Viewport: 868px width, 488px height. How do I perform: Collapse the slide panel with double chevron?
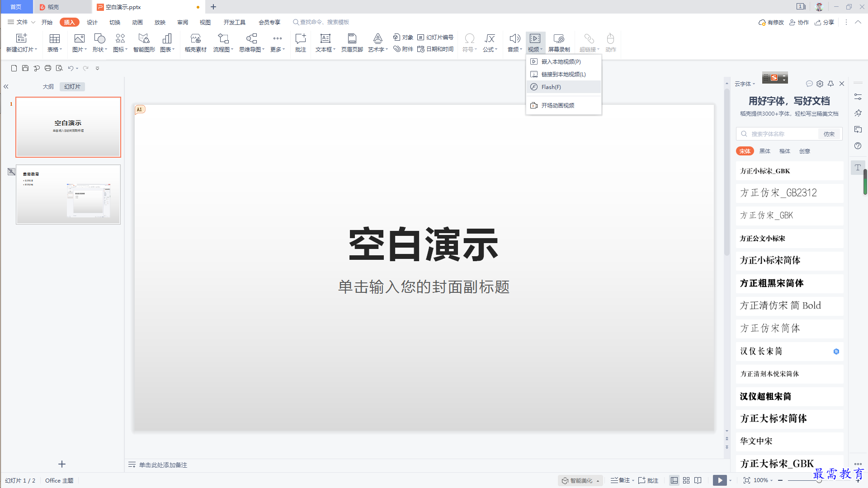point(6,86)
